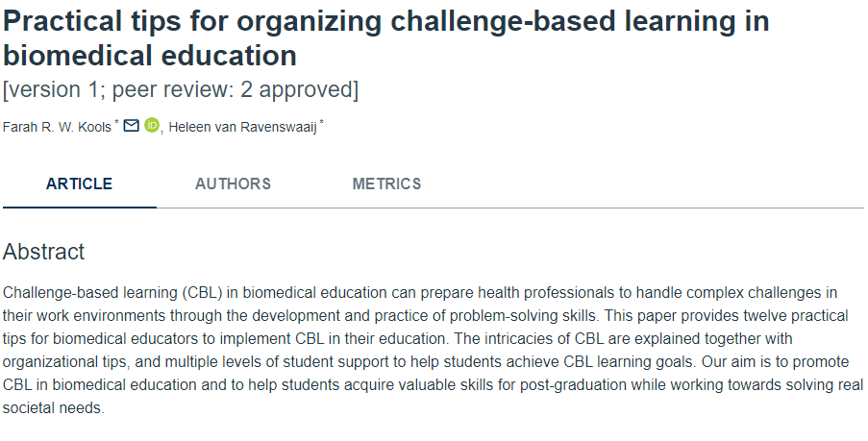
Task: Click the final words "societal needs."
Action: point(54,408)
